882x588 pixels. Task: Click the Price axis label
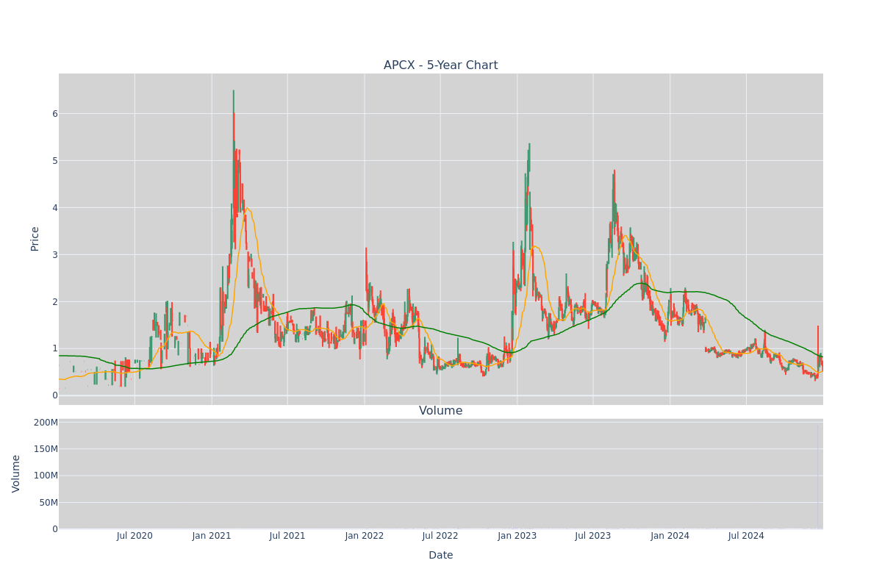pyautogui.click(x=35, y=238)
